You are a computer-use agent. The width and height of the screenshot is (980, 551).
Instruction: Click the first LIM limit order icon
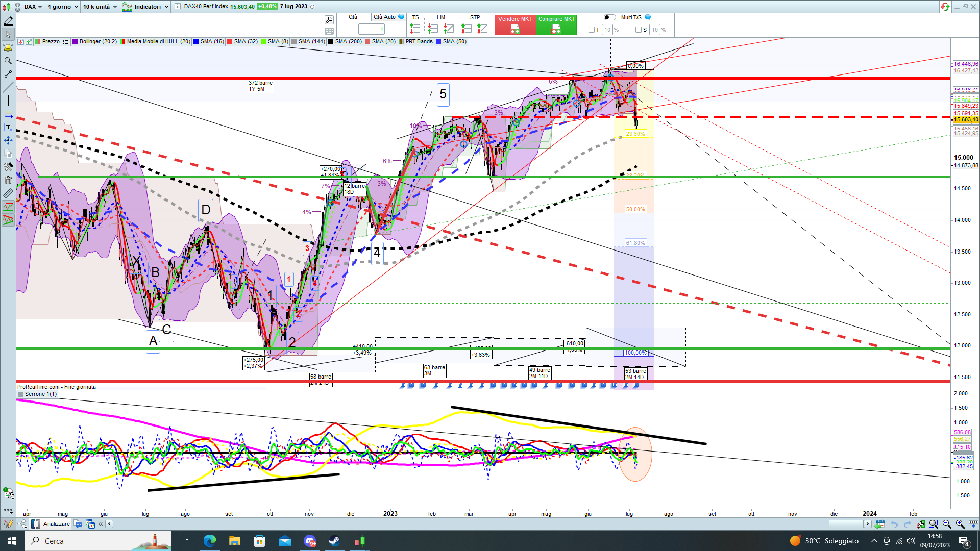click(433, 29)
